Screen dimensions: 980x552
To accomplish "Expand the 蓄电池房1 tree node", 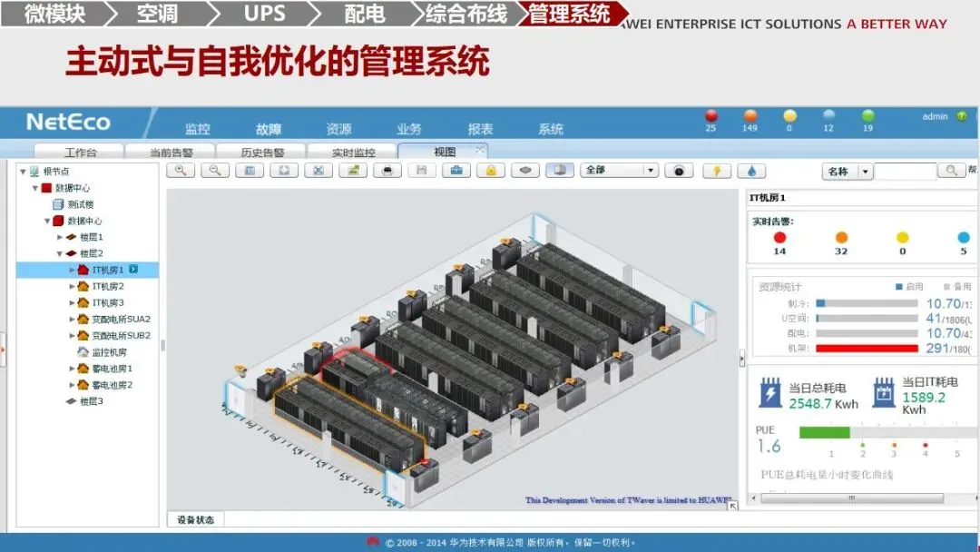I will 72,369.
